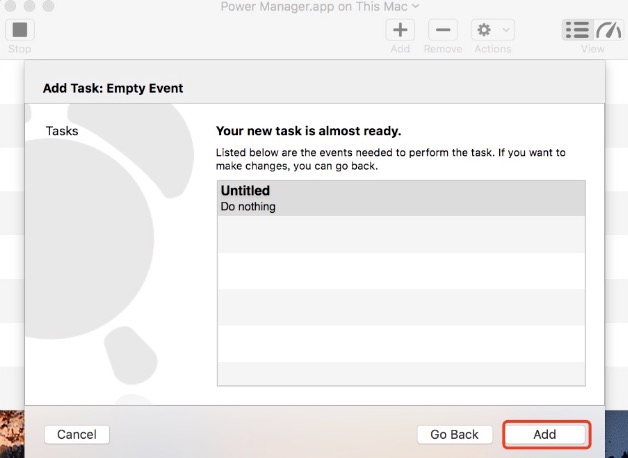Cancel the Add Task dialog
The width and height of the screenshot is (628, 458).
[77, 435]
